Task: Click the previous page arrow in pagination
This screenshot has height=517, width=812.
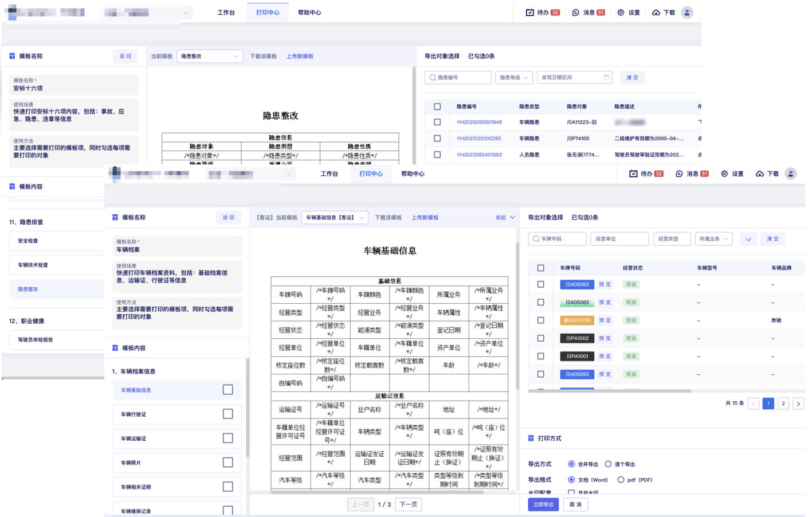Action: 753,404
